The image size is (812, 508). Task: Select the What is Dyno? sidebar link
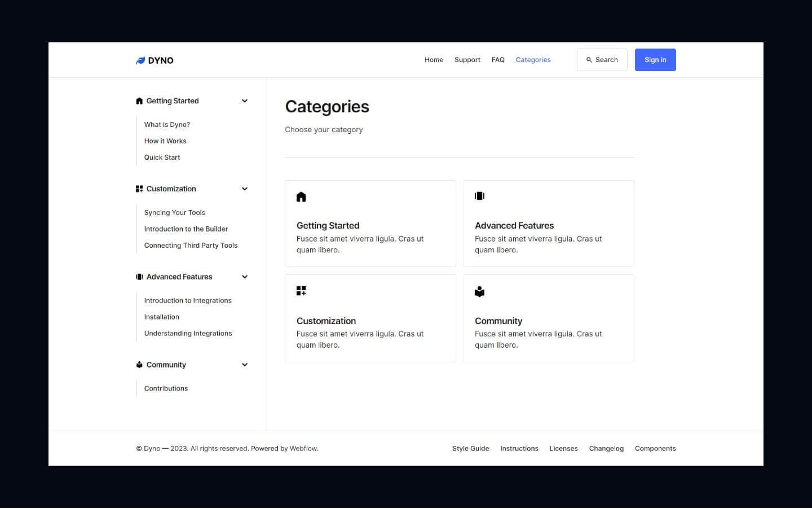[x=167, y=124]
